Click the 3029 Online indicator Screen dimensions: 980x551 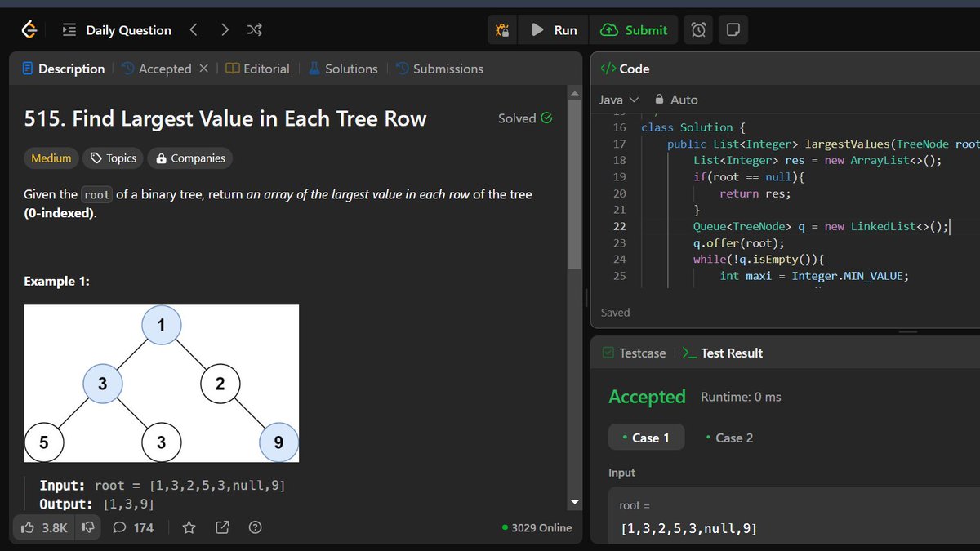point(537,527)
